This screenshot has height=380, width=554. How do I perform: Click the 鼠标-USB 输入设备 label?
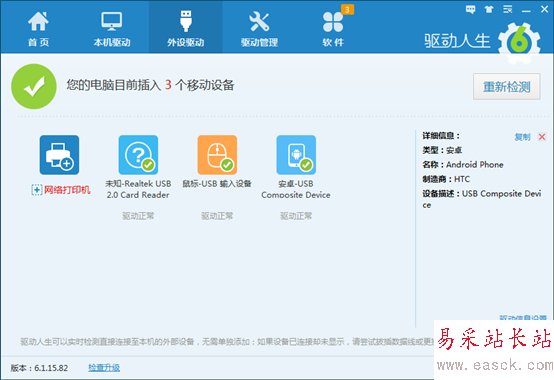pyautogui.click(x=217, y=184)
